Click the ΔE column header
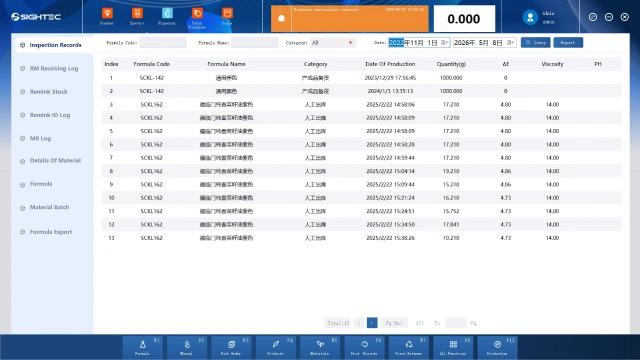Screen dimensions: 640x360 coord(505,64)
